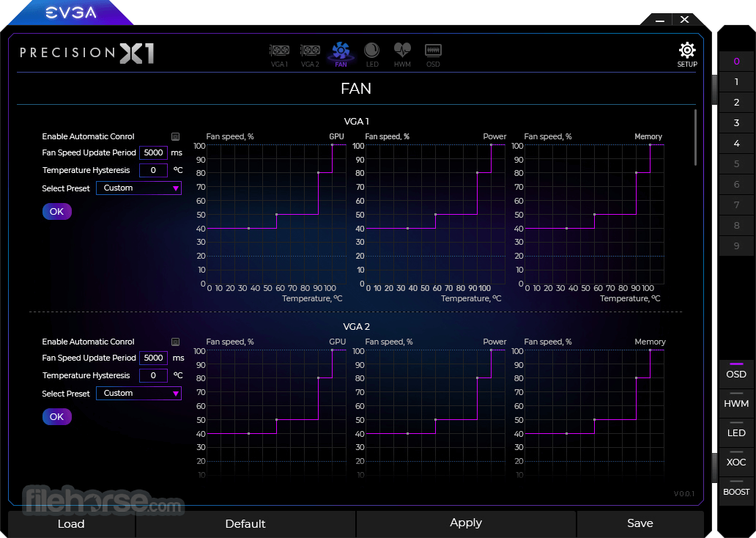
Task: Click the version label V0.0.1
Action: click(x=684, y=493)
